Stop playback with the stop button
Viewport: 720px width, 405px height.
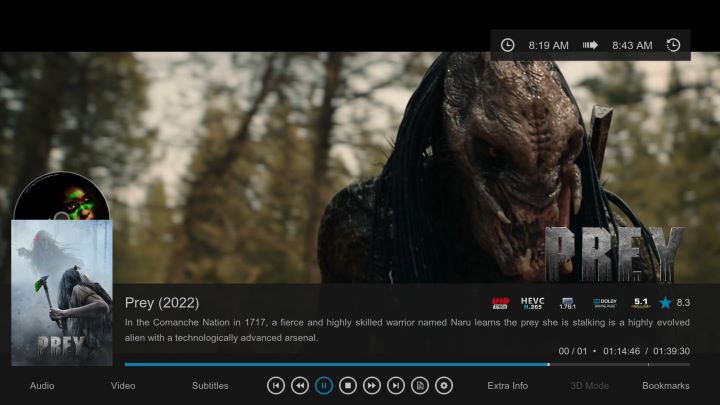[x=348, y=385]
